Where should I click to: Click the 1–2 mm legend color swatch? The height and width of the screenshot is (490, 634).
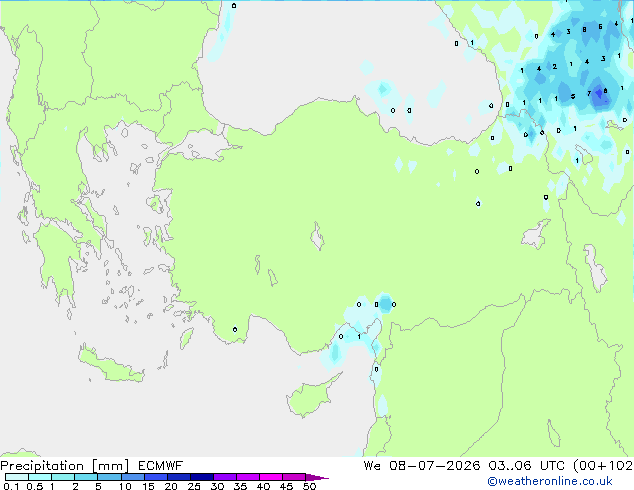pos(63,477)
